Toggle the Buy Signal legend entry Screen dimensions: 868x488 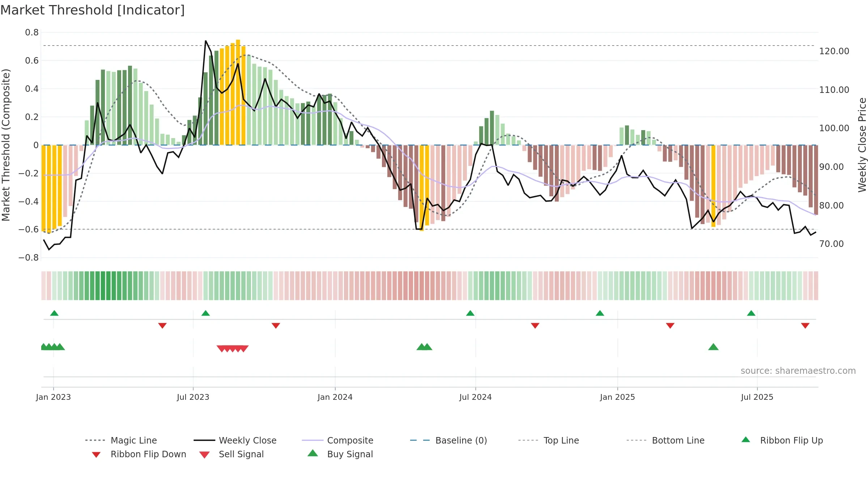click(x=340, y=454)
